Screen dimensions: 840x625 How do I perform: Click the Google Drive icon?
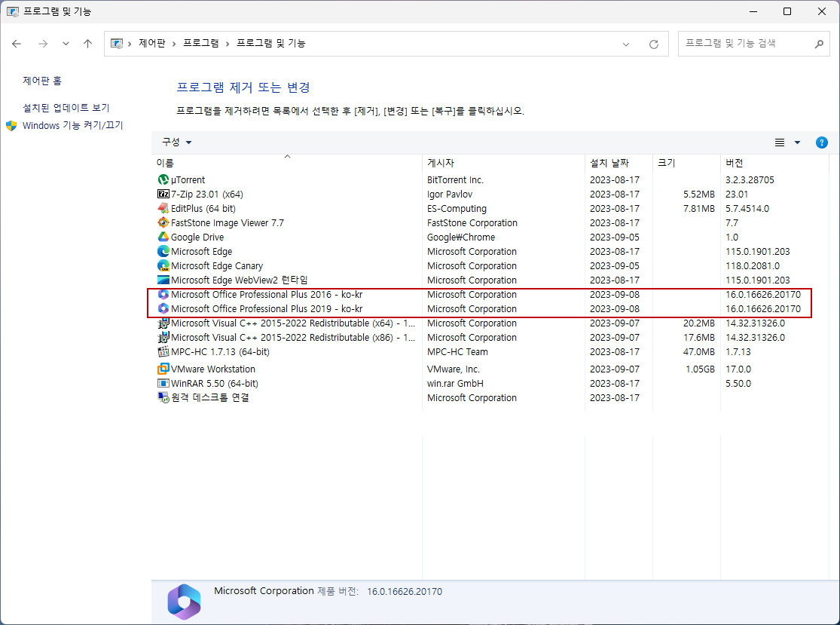[x=163, y=237]
